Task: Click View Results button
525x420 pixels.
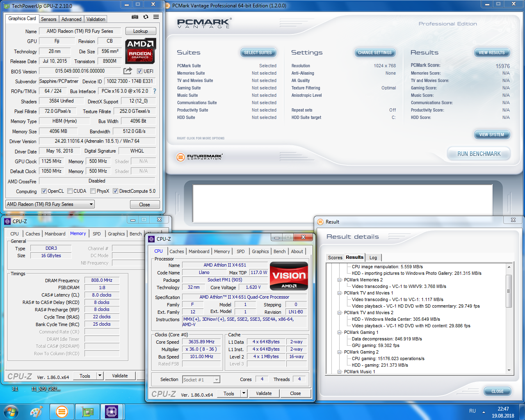Action: click(x=492, y=52)
